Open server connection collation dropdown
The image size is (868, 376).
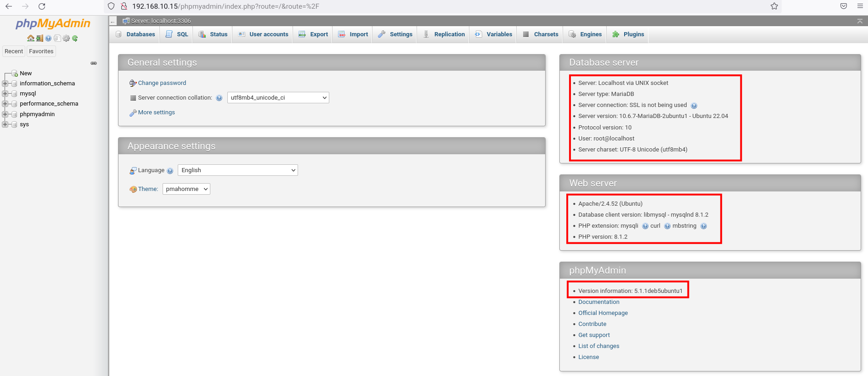278,98
